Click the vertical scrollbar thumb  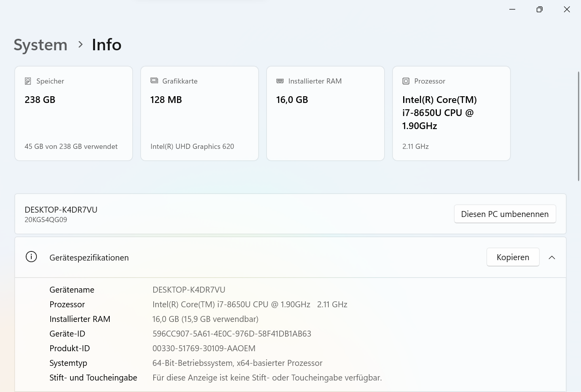click(x=579, y=126)
